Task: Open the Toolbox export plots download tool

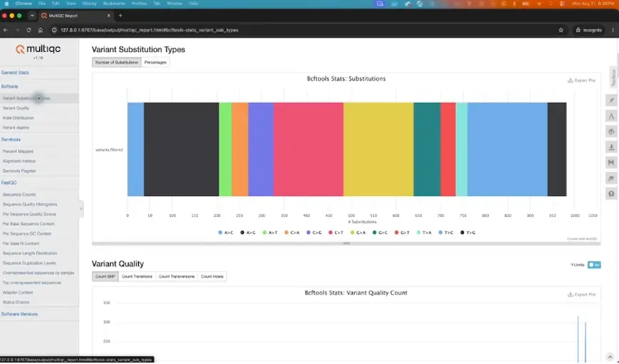Action: coord(611,147)
